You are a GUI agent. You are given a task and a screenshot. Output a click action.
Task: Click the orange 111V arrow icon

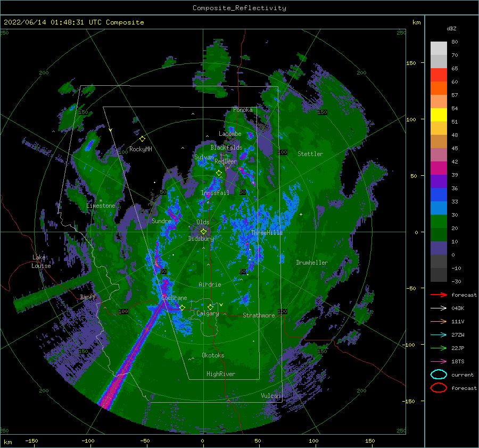tap(439, 321)
